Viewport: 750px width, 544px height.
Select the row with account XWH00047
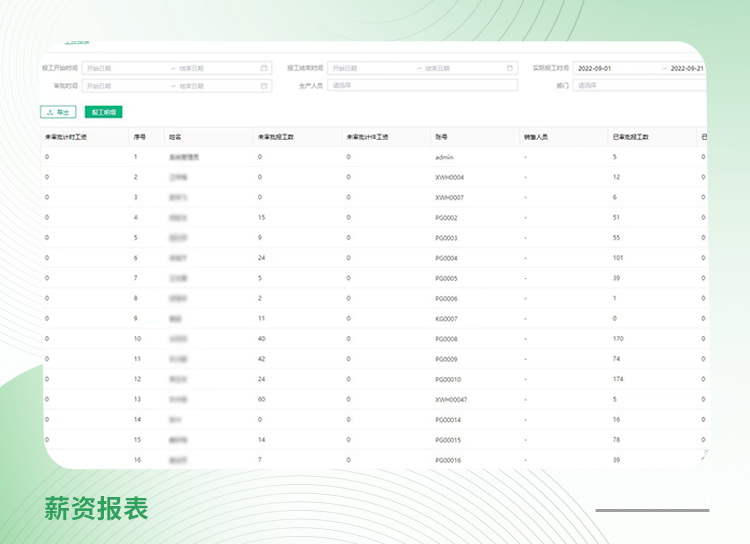pos(451,399)
